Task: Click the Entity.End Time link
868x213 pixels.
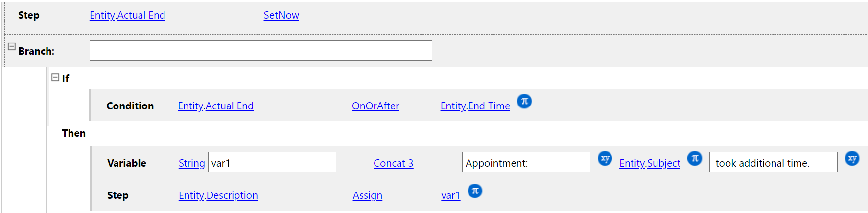Action: pyautogui.click(x=475, y=106)
